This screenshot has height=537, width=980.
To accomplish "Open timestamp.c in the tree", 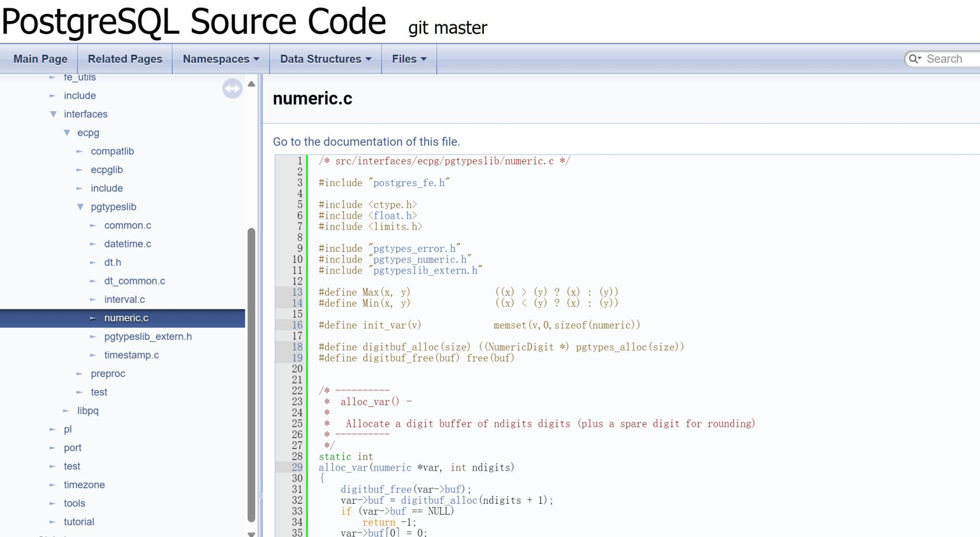I will tap(131, 355).
